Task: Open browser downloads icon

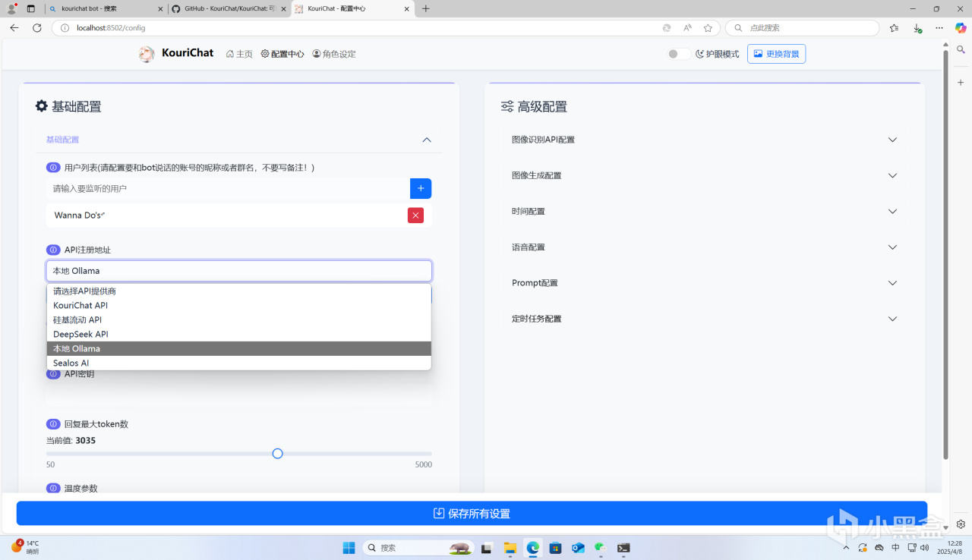Action: coord(917,27)
